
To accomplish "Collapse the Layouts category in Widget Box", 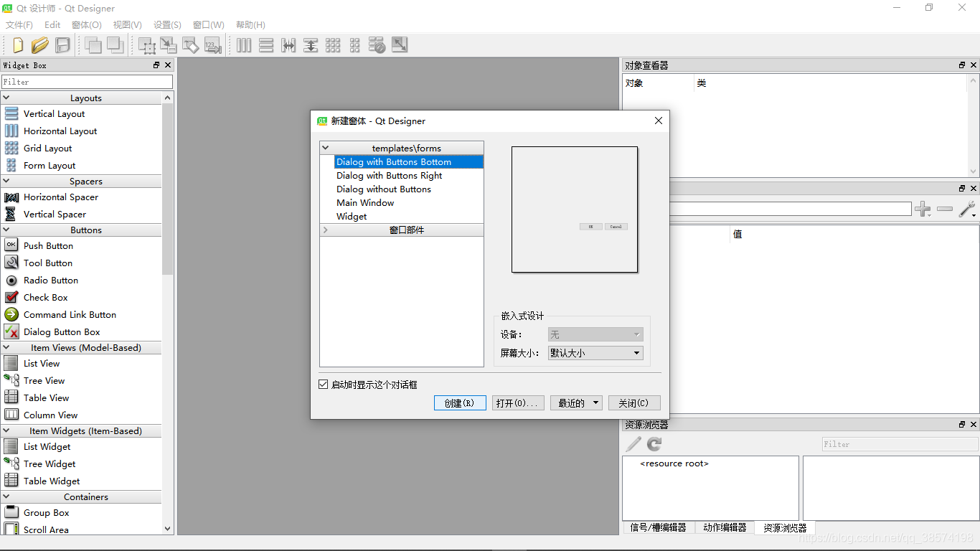I will tap(7, 98).
